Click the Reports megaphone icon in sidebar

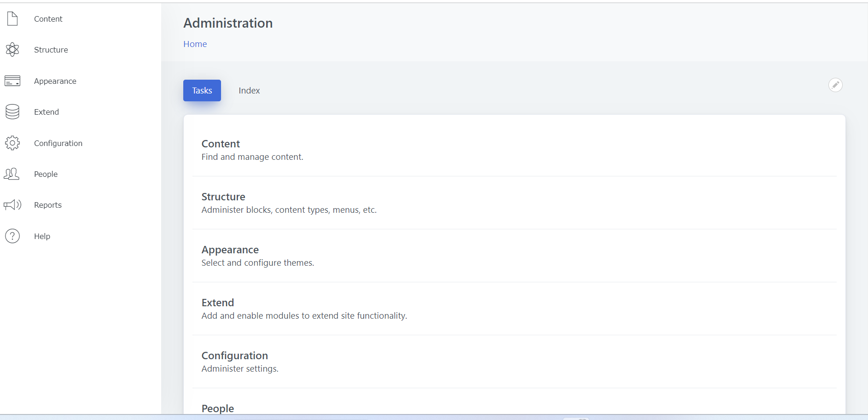(12, 204)
